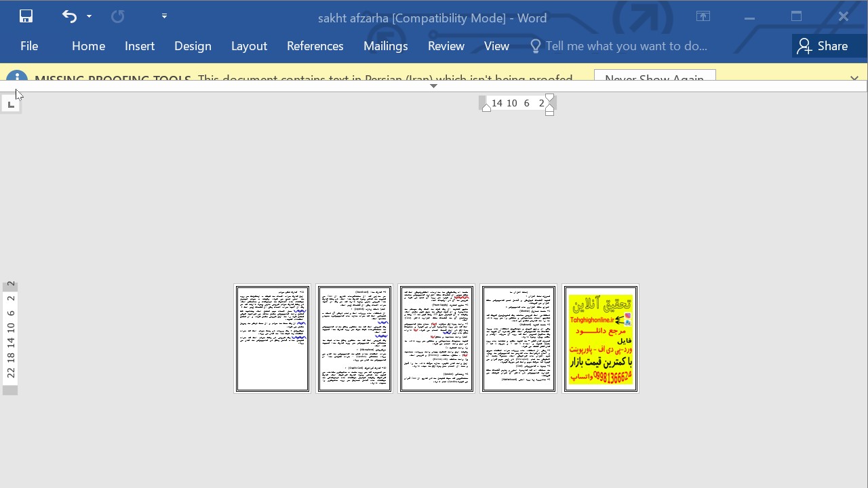Image resolution: width=868 pixels, height=488 pixels.
Task: Select the first page thumbnail, half-filled with text
Action: coord(272,338)
